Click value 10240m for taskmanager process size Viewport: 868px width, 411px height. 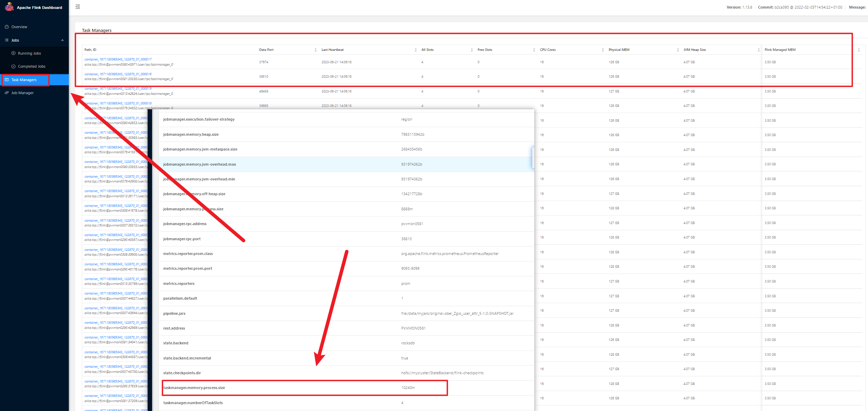point(408,388)
